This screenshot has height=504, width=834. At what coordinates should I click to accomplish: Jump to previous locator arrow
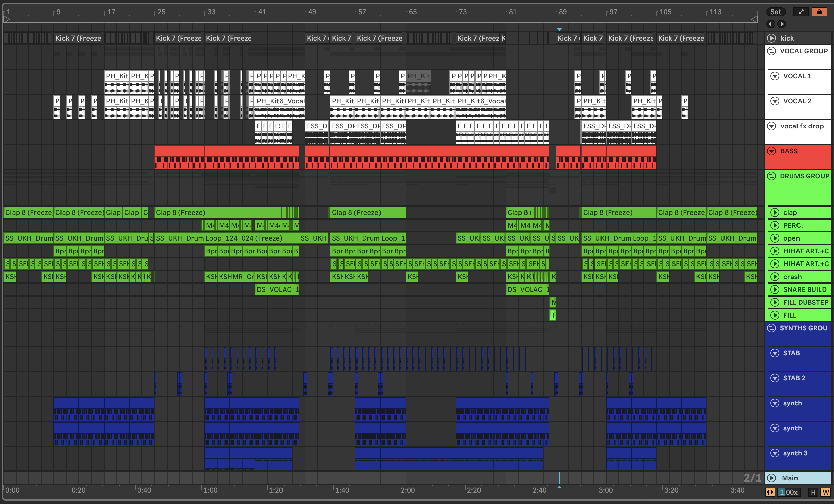(771, 24)
